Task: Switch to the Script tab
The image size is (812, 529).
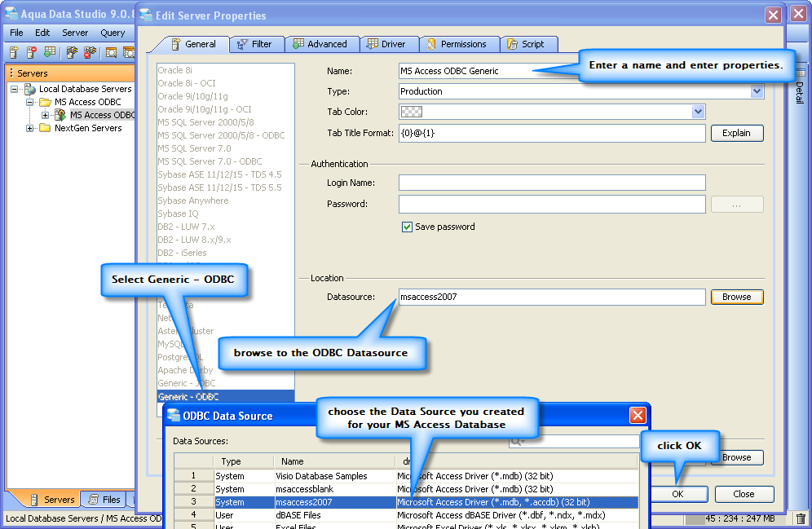Action: (529, 45)
